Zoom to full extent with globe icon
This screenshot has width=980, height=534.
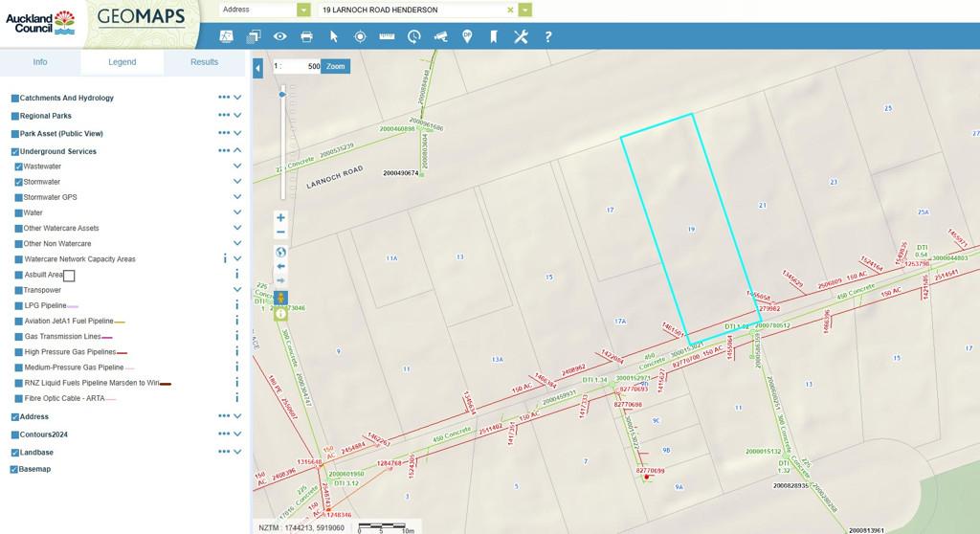coord(280,252)
